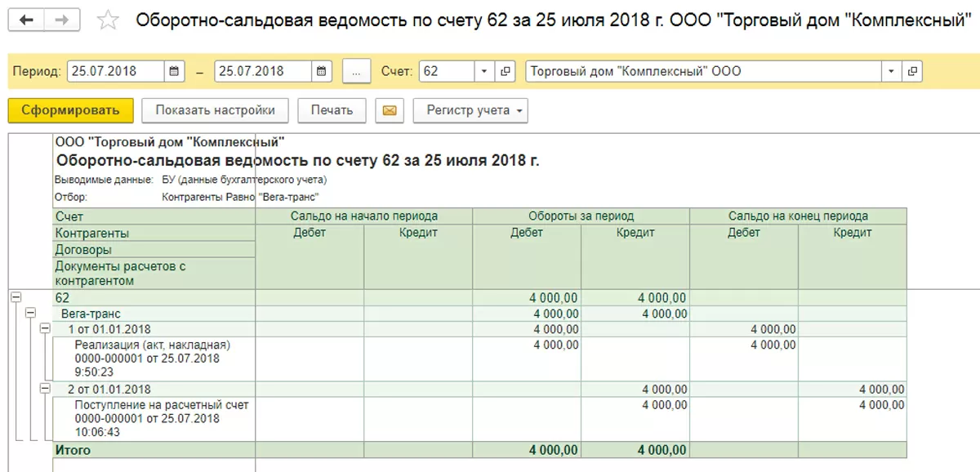Click the report title inside the sheet
This screenshot has width=980, height=472.
pos(297,161)
